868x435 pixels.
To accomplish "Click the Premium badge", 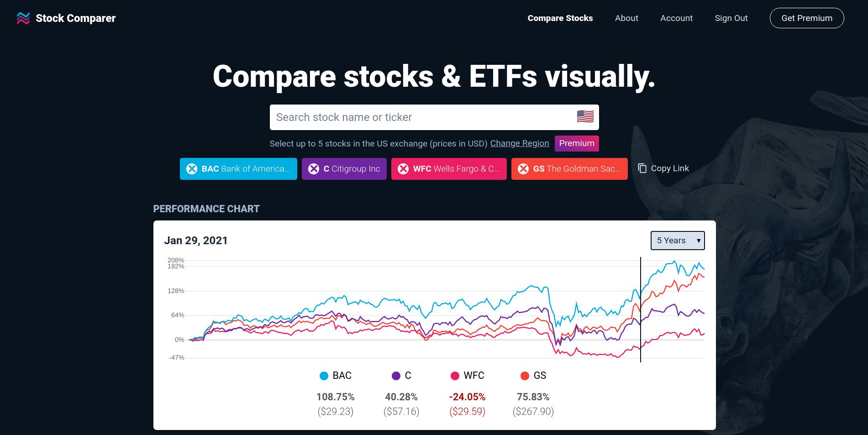I will pyautogui.click(x=576, y=143).
